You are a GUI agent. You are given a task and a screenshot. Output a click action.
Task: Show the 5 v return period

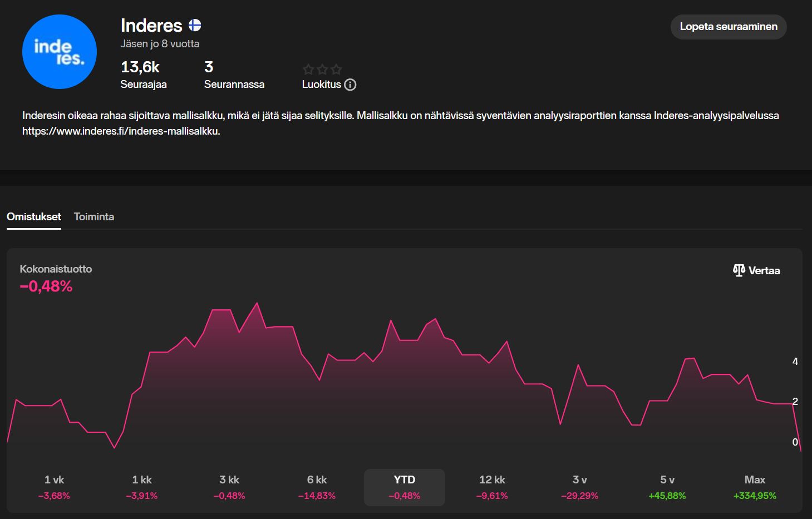[x=667, y=487]
